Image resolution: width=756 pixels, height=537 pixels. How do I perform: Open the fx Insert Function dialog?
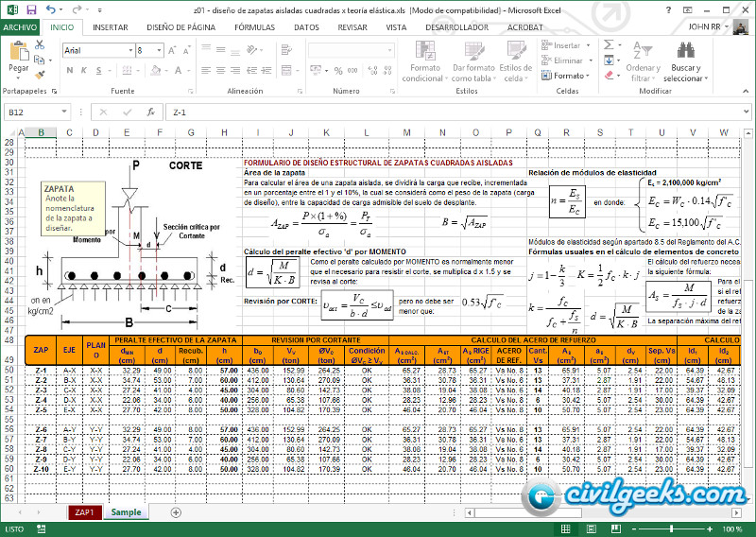tap(150, 112)
